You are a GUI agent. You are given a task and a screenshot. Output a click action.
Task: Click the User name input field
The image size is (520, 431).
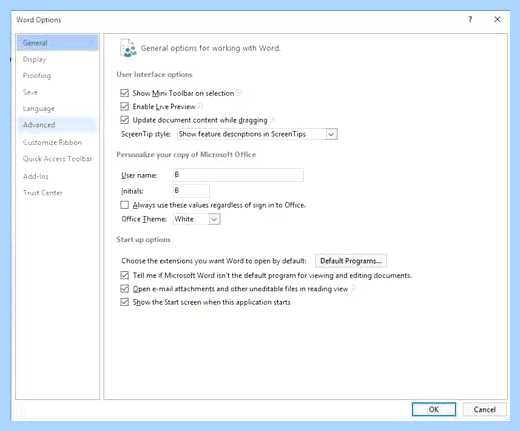[238, 175]
